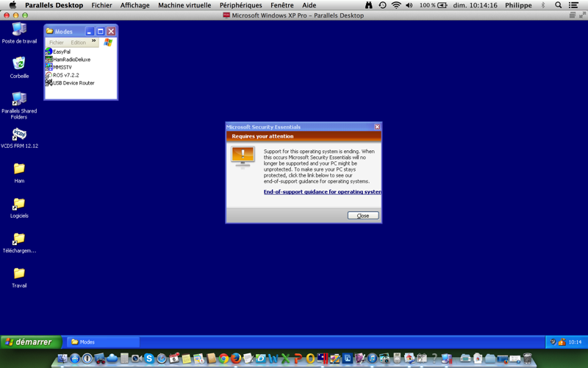Launch Outlook from the Dock
Viewport: 588px width, 368px height.
310,358
